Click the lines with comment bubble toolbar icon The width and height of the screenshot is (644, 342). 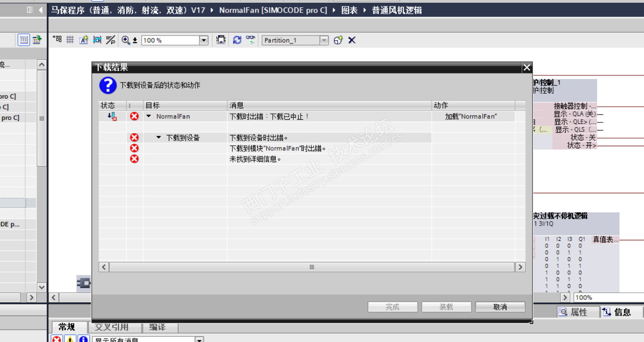111,40
